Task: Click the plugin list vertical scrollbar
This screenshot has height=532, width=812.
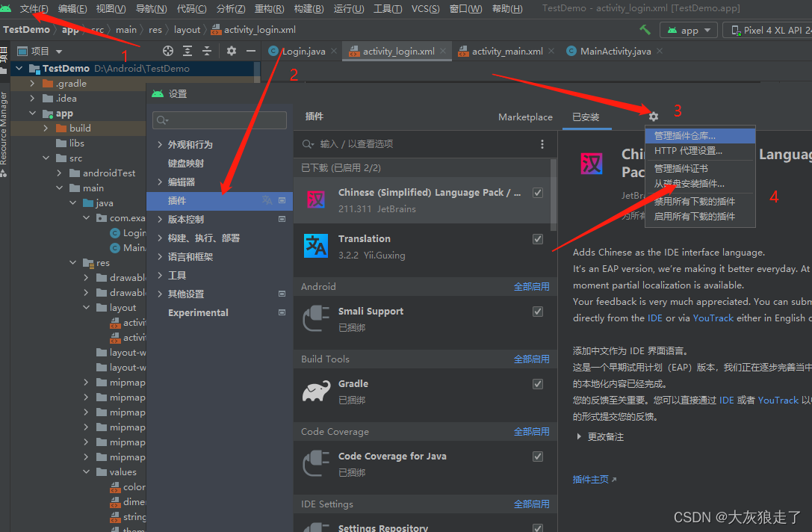Action: [x=553, y=195]
